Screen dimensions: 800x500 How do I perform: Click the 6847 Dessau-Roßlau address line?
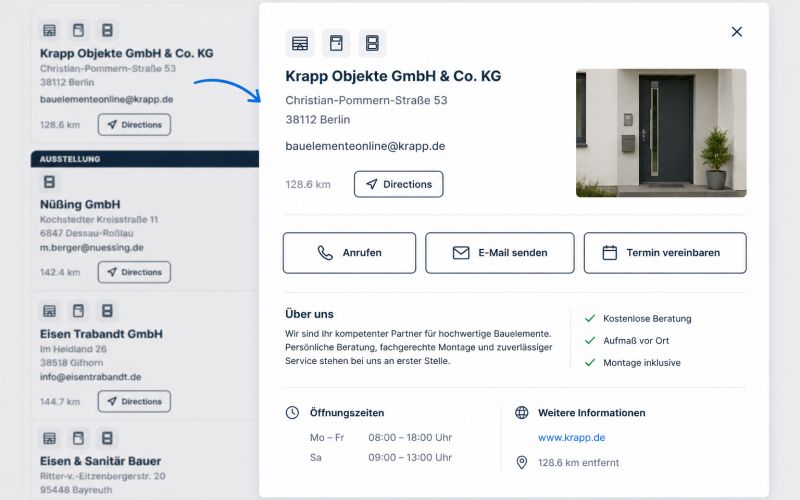tap(87, 233)
